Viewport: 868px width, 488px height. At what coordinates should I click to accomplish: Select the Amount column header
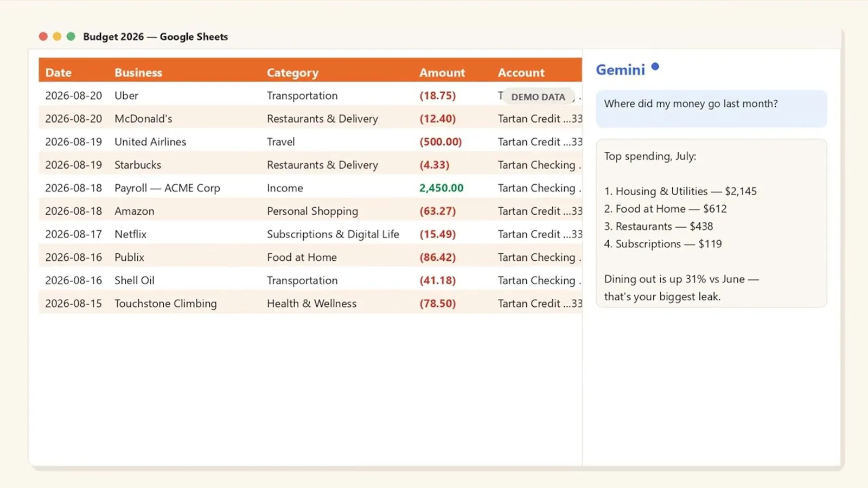click(442, 73)
